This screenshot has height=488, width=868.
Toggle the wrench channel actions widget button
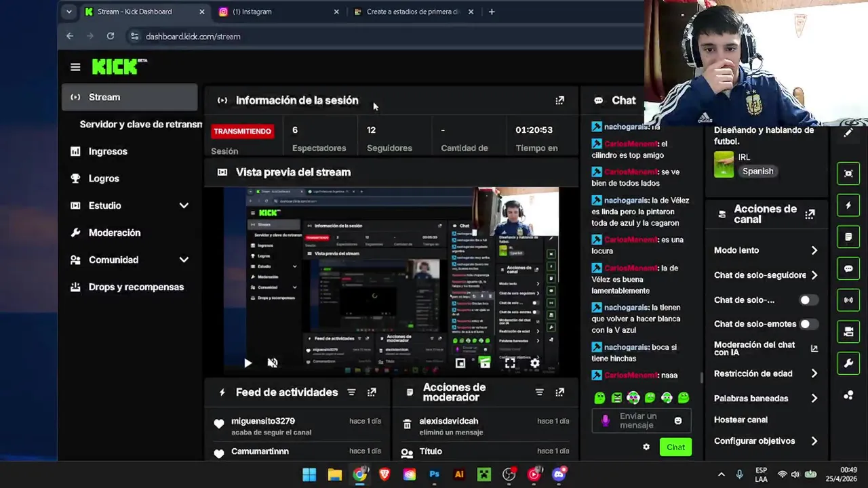[x=848, y=363]
